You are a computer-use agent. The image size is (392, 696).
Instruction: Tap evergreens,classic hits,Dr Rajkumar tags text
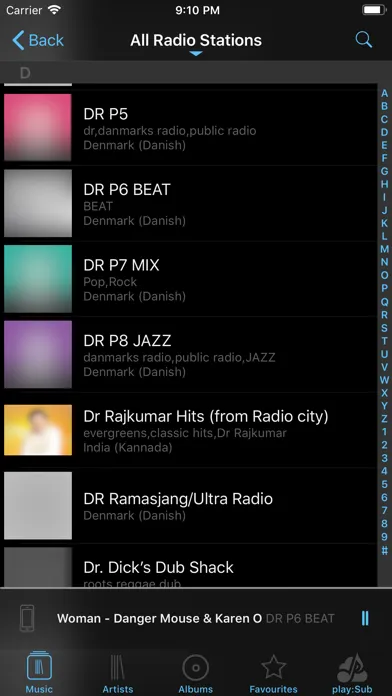(x=185, y=433)
